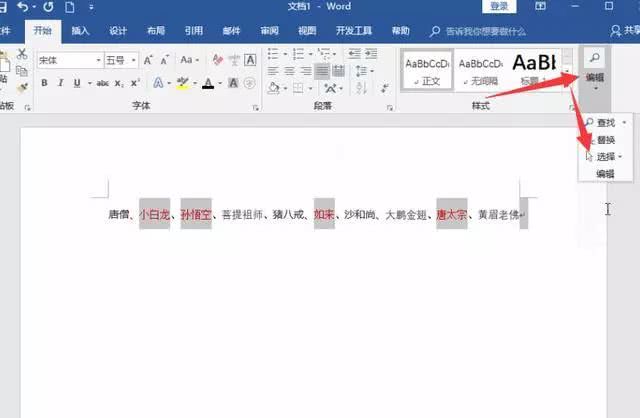Click the Bullets list icon
This screenshot has width=640, height=418.
273,53
